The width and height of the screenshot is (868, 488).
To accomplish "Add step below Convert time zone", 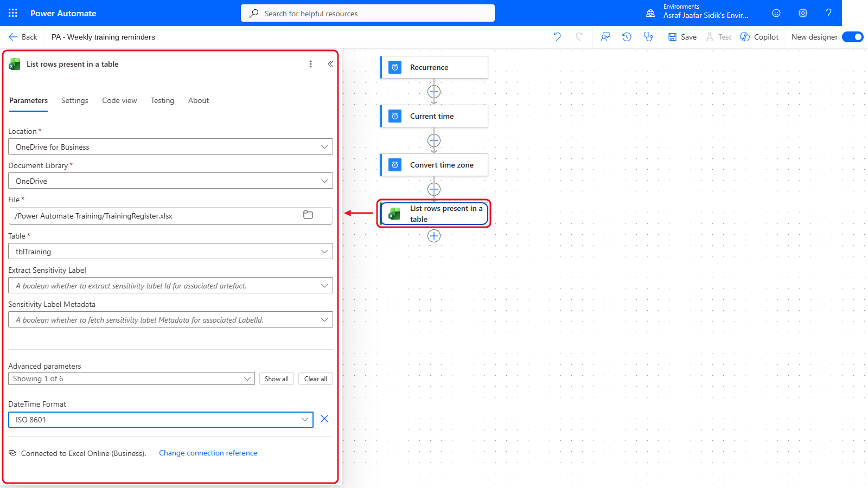I will click(434, 189).
